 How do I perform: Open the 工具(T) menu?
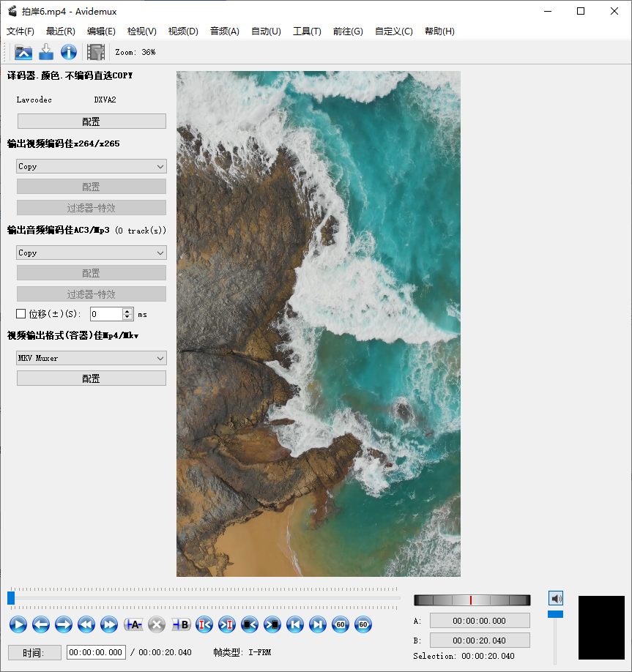(x=307, y=31)
